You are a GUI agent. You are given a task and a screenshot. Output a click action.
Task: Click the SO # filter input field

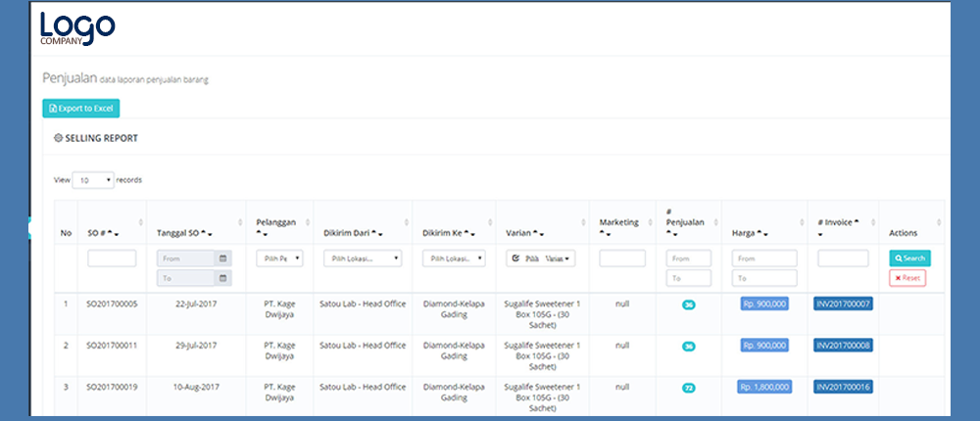click(112, 258)
